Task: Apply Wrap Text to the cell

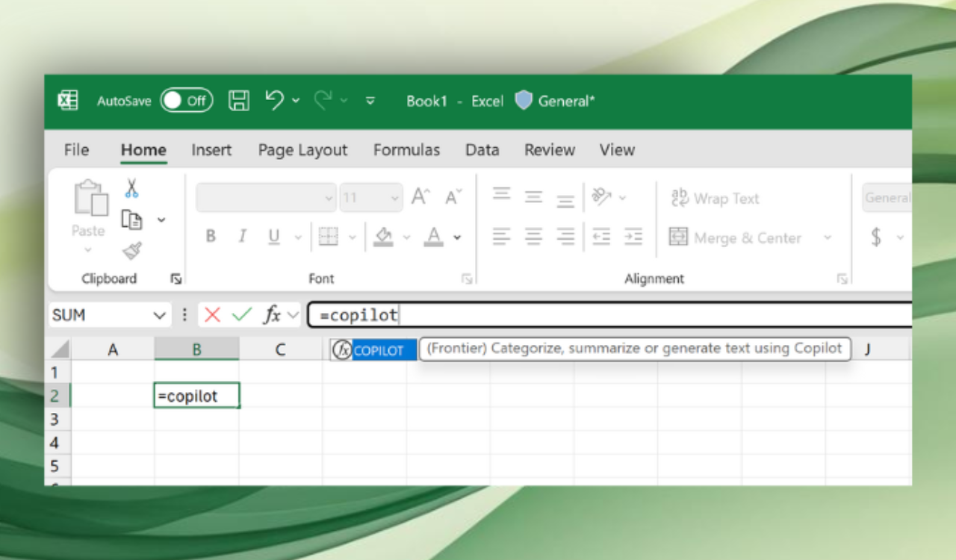Action: (x=715, y=198)
